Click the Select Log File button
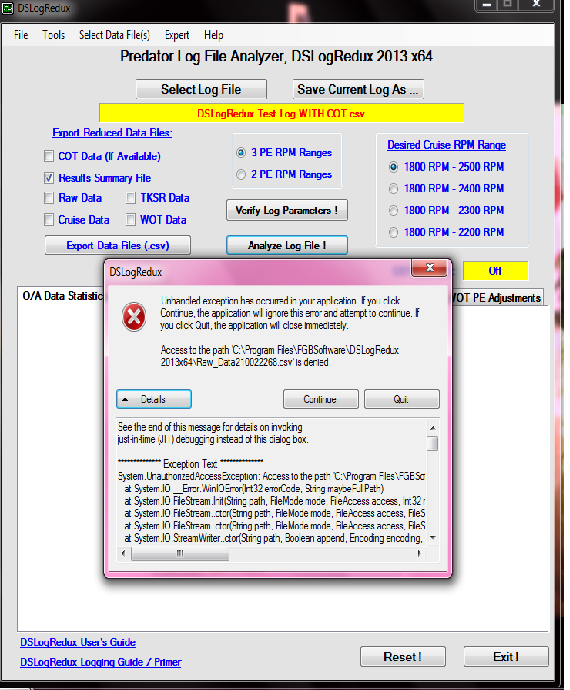This screenshot has width=570, height=690. pos(201,89)
